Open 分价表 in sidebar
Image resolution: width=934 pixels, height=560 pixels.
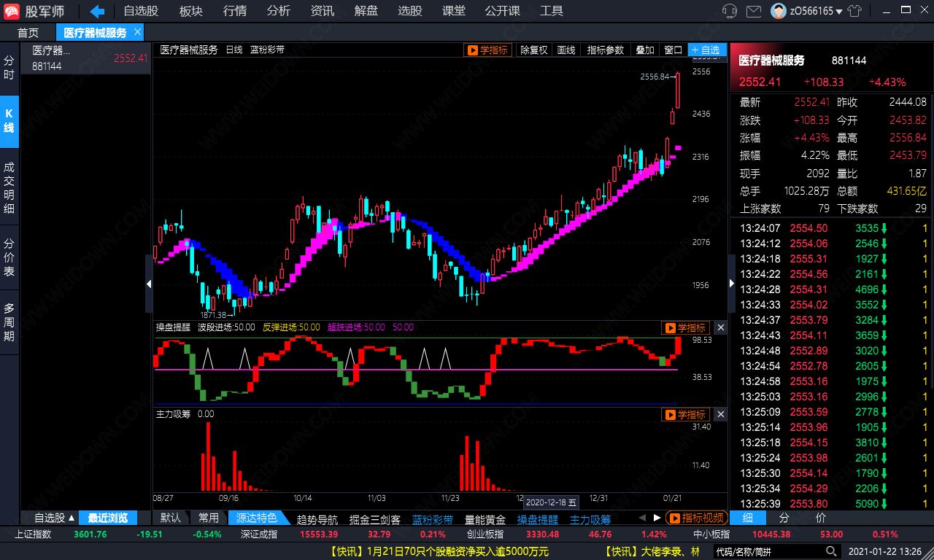tap(9, 257)
